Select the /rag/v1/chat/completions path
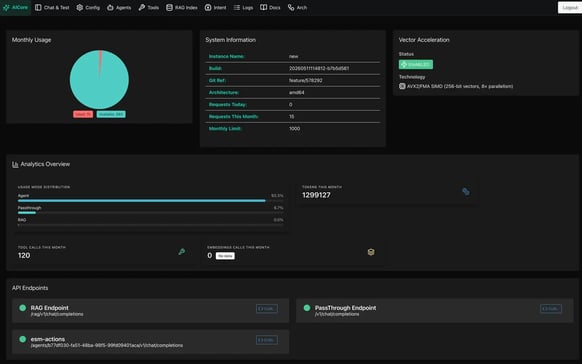This screenshot has height=364, width=582. click(x=57, y=314)
